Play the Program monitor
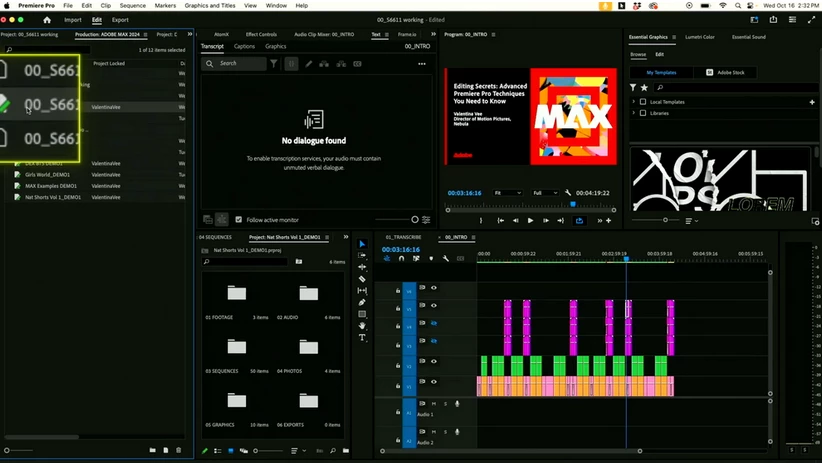The image size is (822, 463). (530, 221)
